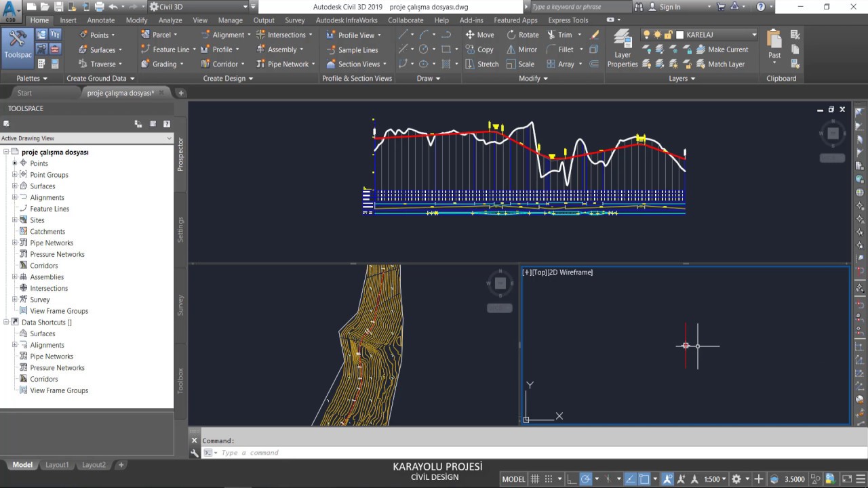Toggle polar tracking in status bar

point(585,479)
